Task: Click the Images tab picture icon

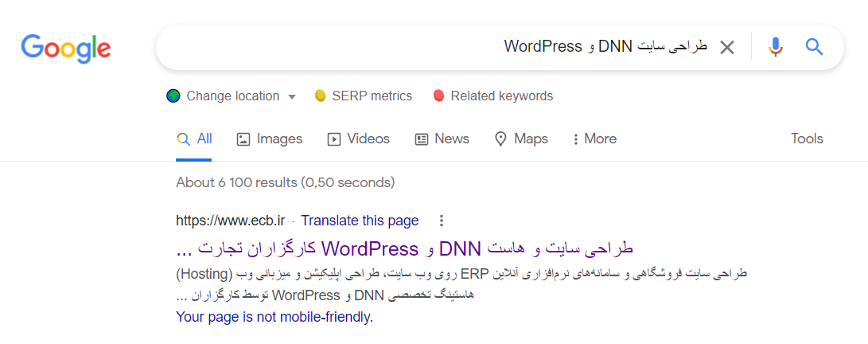Action: [x=243, y=139]
